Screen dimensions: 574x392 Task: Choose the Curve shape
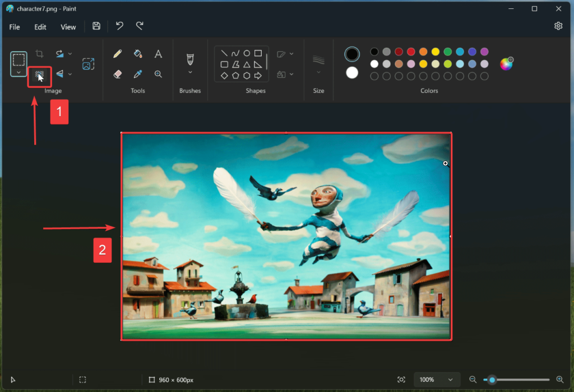[235, 53]
